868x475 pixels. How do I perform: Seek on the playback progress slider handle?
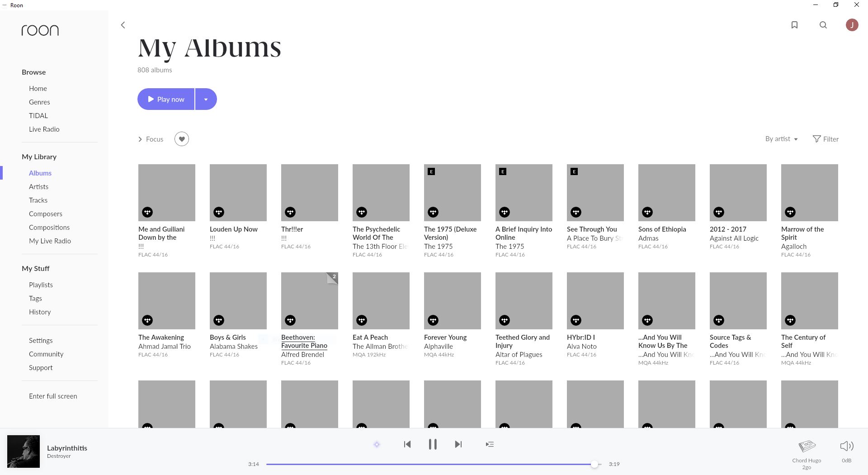tap(594, 464)
